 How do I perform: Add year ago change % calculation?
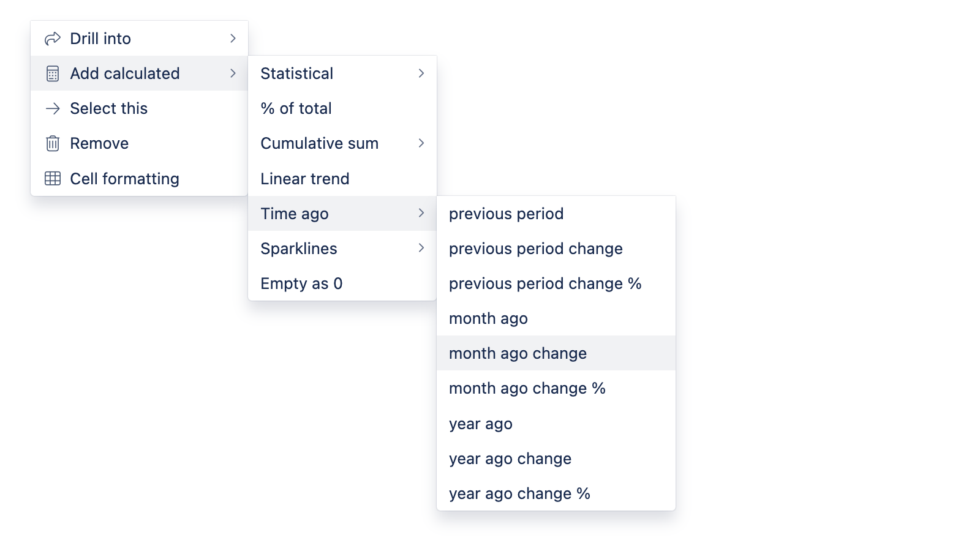[519, 493]
